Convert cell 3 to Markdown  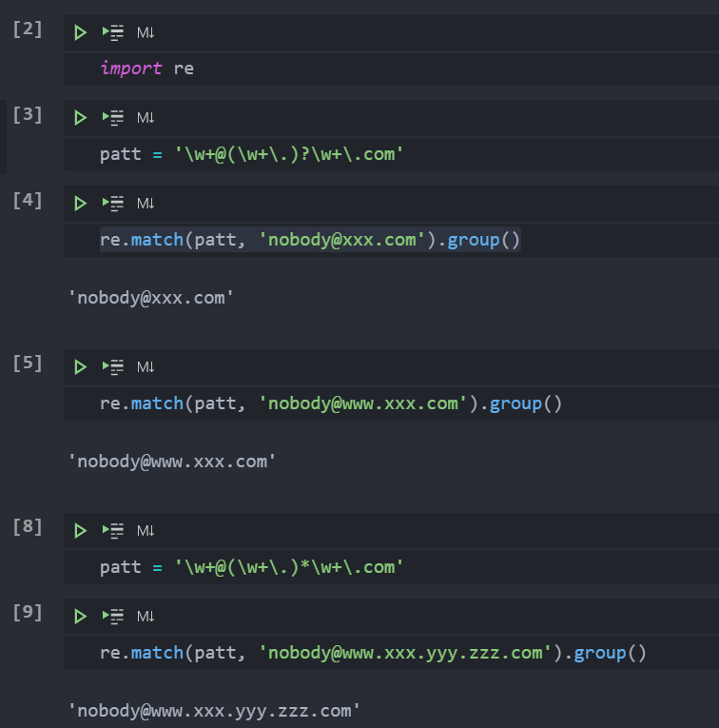(x=146, y=118)
